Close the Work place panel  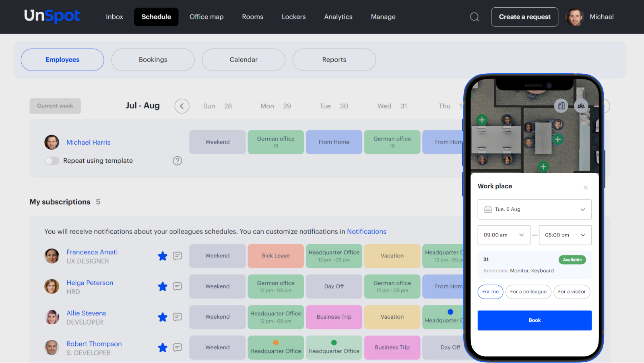[586, 187]
